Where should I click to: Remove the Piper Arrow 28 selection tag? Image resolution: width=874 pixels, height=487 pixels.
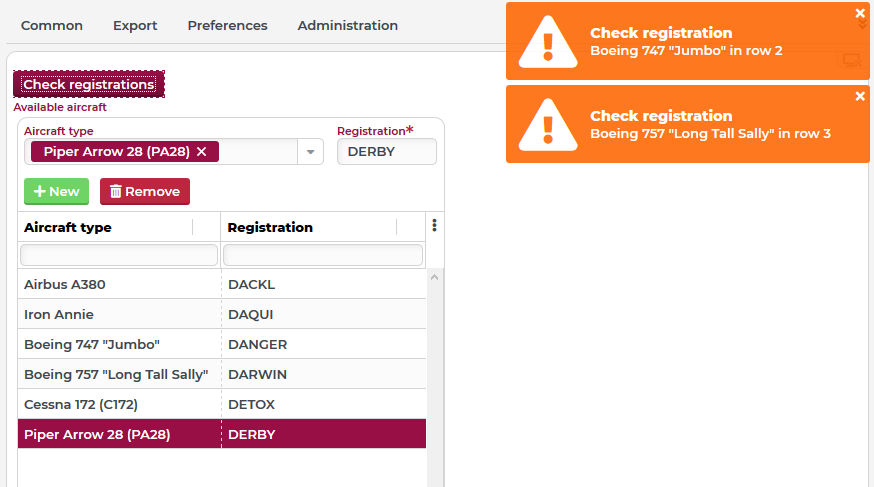click(202, 152)
